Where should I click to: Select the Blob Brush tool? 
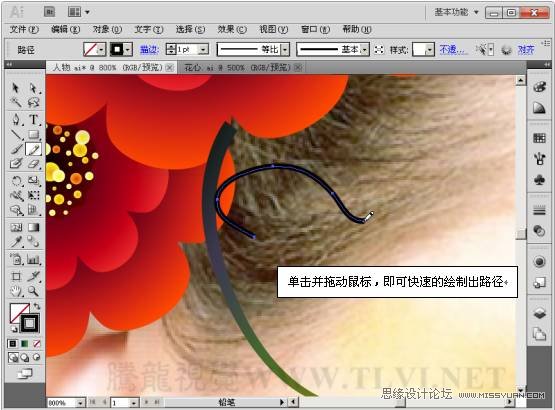tap(16, 164)
